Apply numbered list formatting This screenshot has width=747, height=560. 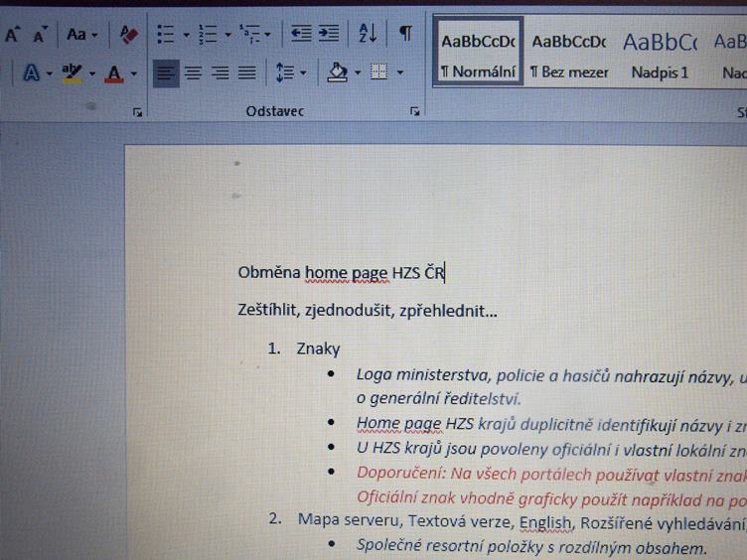click(208, 35)
